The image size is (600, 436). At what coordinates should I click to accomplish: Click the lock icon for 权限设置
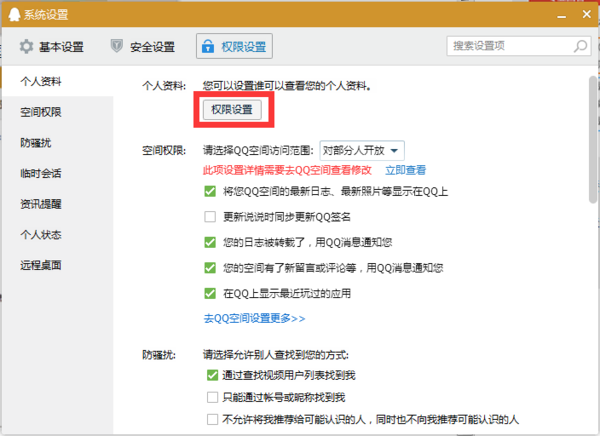tap(208, 46)
